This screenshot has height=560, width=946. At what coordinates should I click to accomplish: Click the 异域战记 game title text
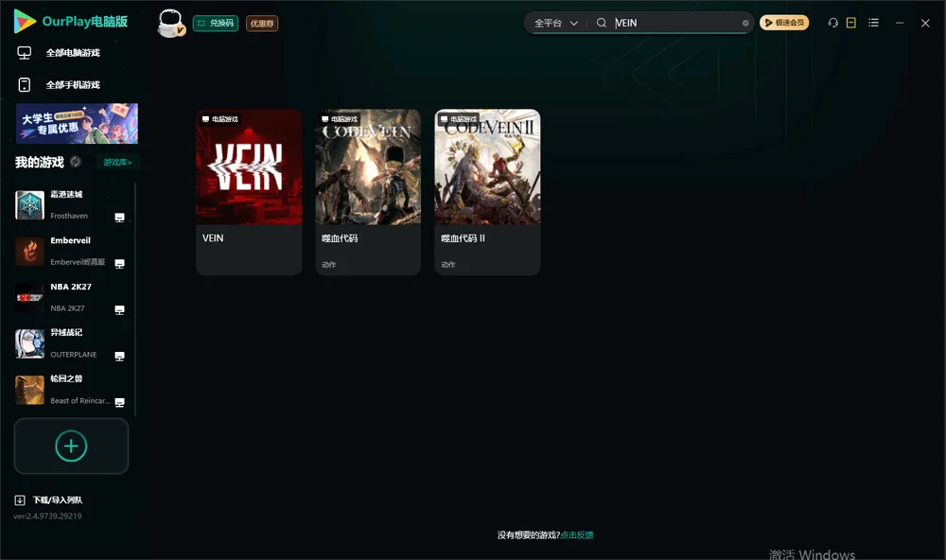pos(66,333)
